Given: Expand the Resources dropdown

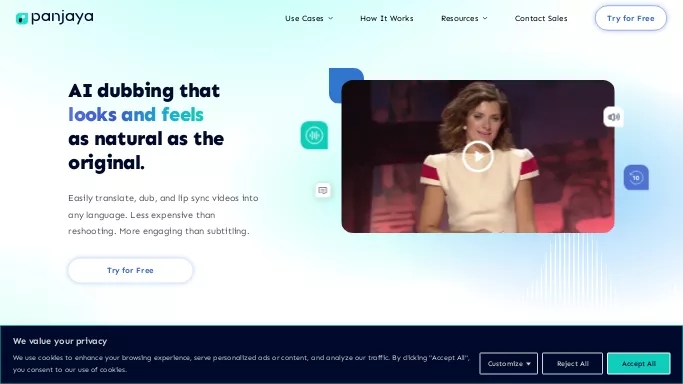Looking at the screenshot, I should (464, 18).
